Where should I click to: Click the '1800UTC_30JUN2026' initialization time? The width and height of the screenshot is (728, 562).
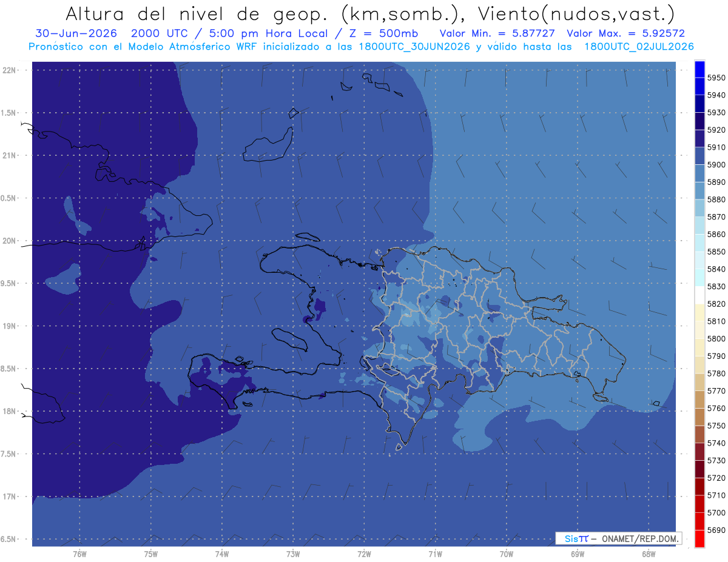coord(414,47)
